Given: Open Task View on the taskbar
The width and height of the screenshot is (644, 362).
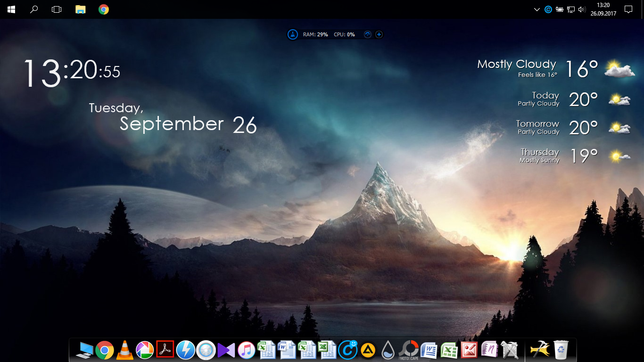Looking at the screenshot, I should tap(57, 9).
